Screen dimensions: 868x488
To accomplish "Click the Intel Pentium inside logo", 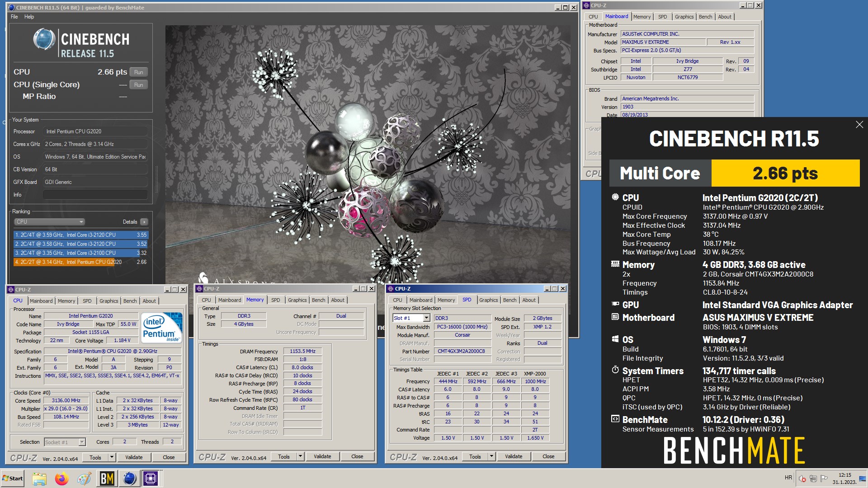I will click(x=162, y=327).
